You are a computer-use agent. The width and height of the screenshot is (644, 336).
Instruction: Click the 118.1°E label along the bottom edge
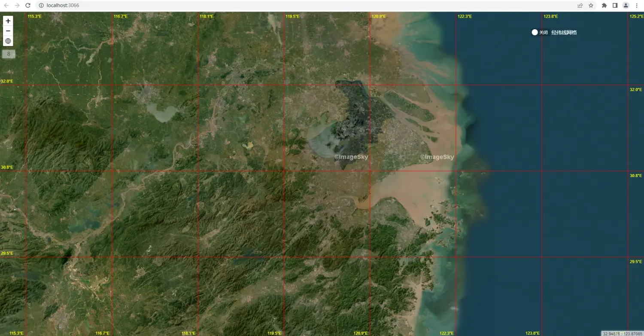(x=188, y=333)
